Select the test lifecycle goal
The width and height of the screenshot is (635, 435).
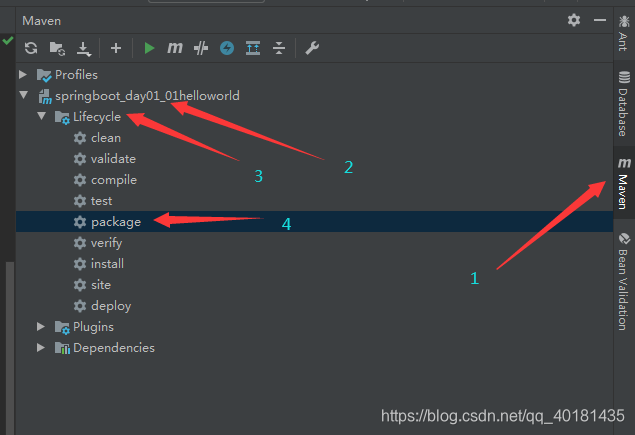[x=102, y=201]
